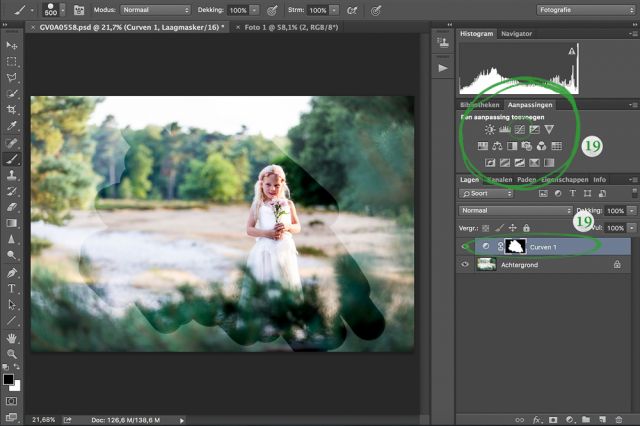The width and height of the screenshot is (640, 426).
Task: Toggle pixel layer filter
Action: pyautogui.click(x=543, y=193)
